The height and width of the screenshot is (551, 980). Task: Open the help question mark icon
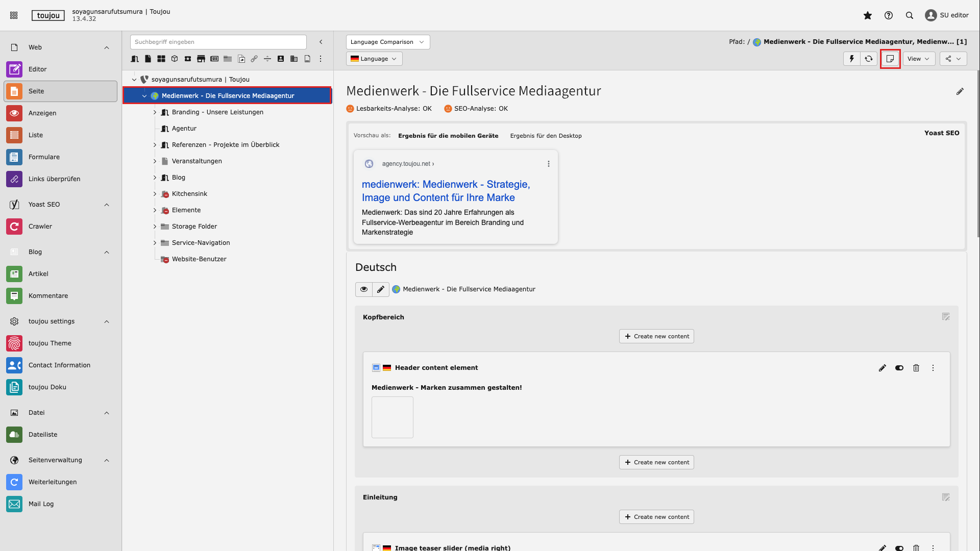(x=889, y=15)
